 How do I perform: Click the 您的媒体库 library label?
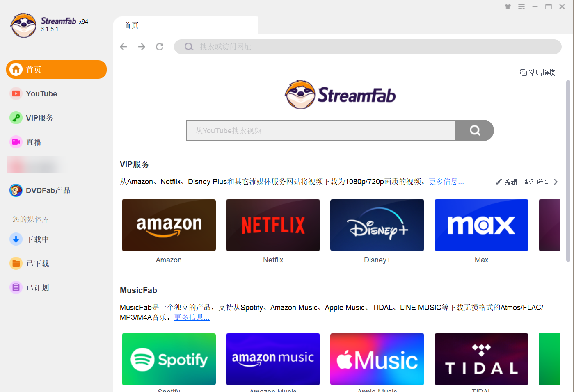(x=31, y=219)
